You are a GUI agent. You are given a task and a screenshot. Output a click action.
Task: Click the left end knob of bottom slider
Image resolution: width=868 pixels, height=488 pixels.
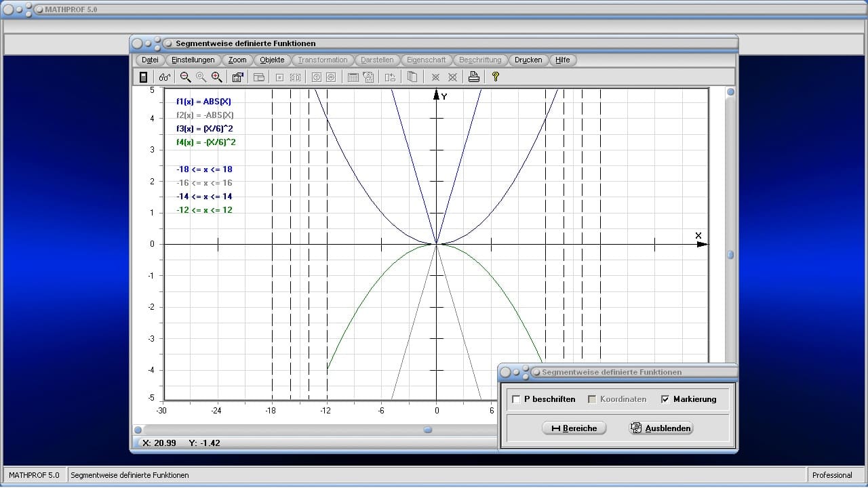[138, 430]
